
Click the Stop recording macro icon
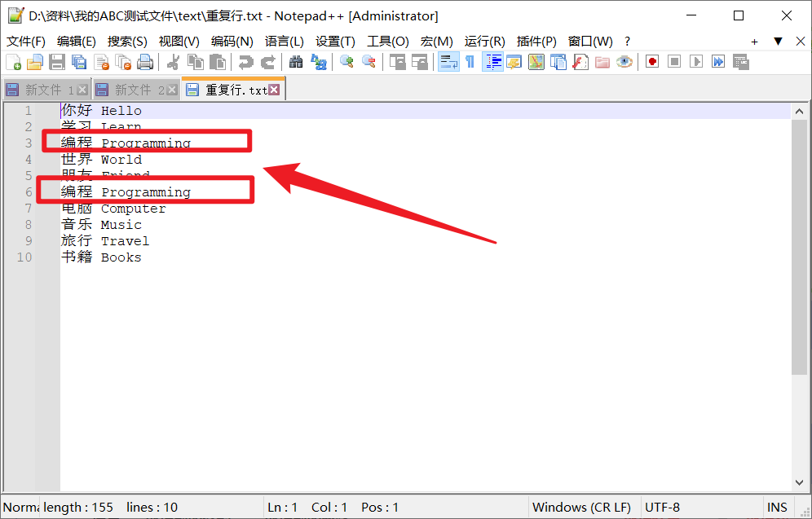click(674, 62)
